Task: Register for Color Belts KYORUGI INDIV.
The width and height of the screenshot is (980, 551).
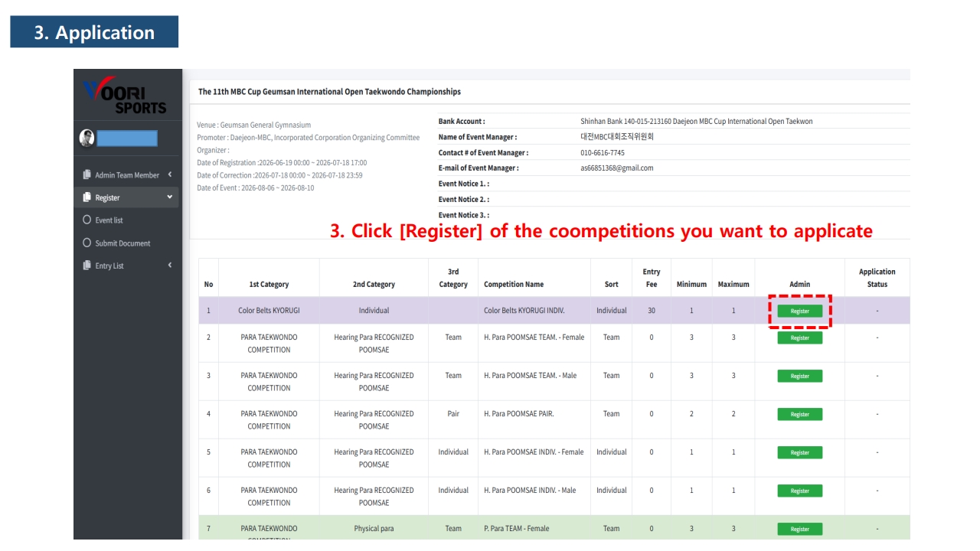Action: 800,311
